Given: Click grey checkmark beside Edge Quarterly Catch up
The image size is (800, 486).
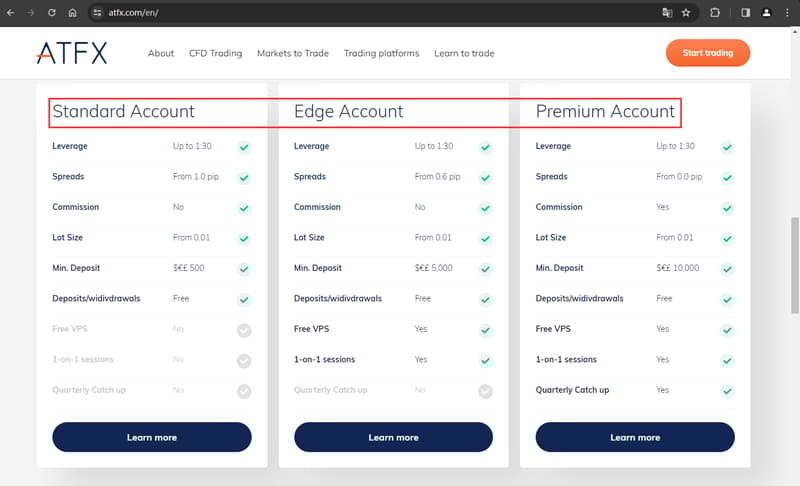Looking at the screenshot, I should click(485, 391).
